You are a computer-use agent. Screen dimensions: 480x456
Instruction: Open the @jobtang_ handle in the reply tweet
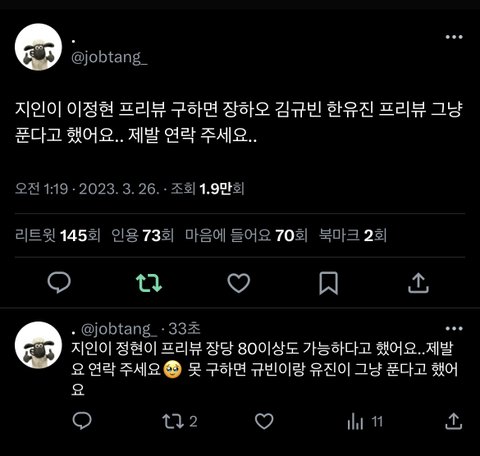point(119,329)
